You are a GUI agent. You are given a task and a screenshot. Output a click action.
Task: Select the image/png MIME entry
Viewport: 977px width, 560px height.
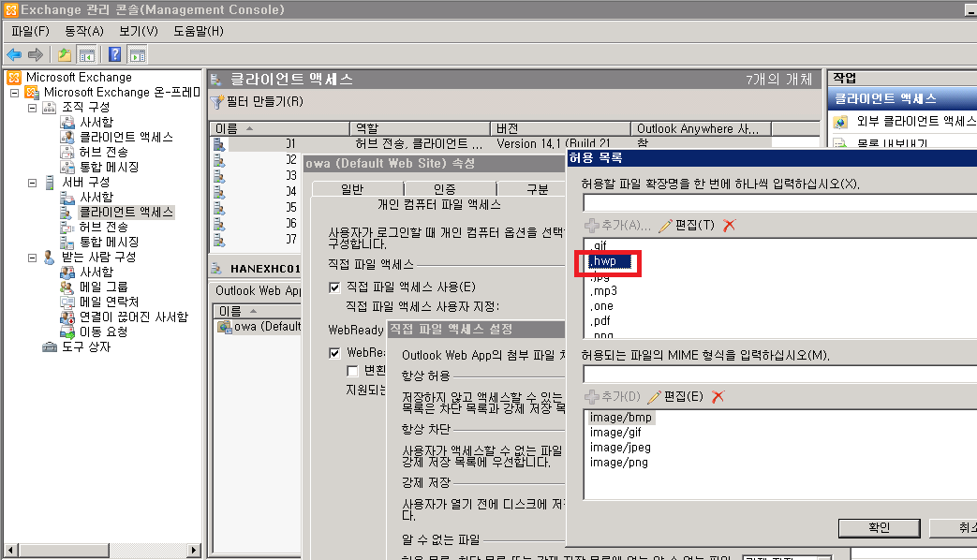pyautogui.click(x=619, y=463)
